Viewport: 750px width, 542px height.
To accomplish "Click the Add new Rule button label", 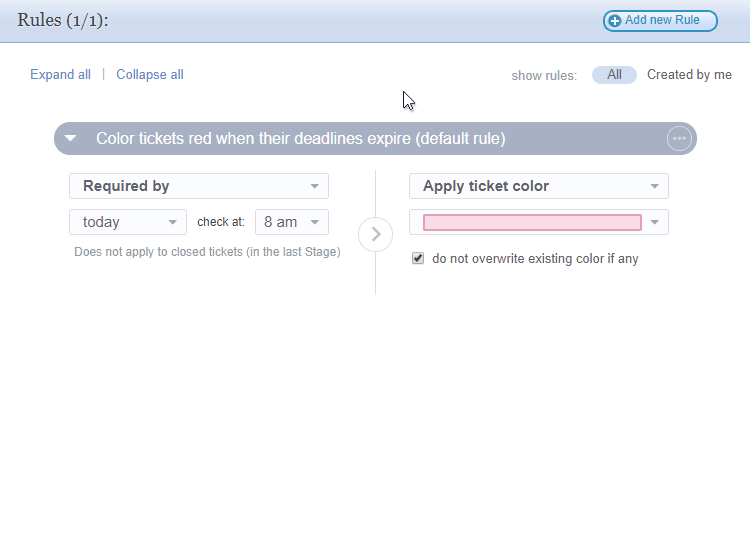I will click(662, 20).
